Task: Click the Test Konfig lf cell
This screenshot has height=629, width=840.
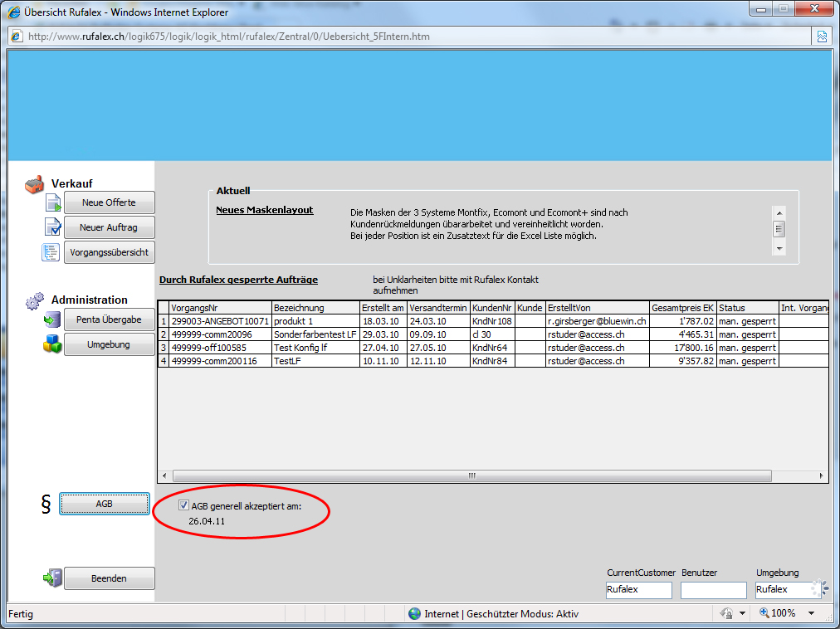Action: point(315,348)
